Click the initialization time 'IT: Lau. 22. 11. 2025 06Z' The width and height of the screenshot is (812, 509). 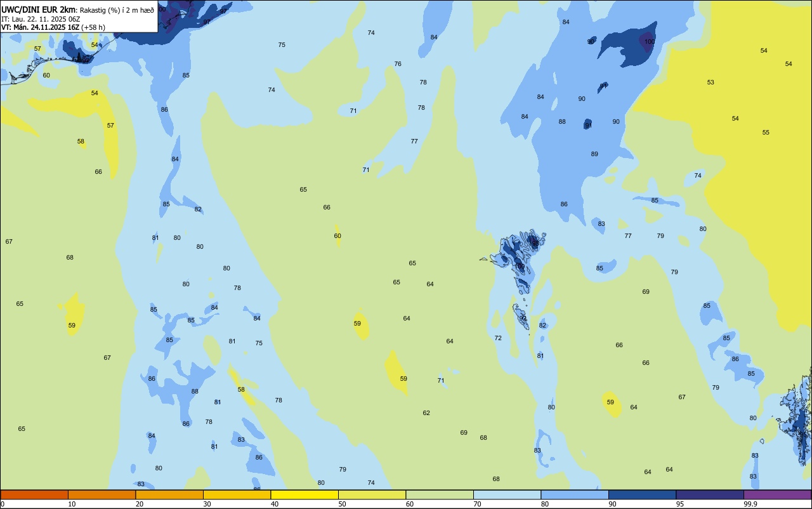tap(41, 19)
